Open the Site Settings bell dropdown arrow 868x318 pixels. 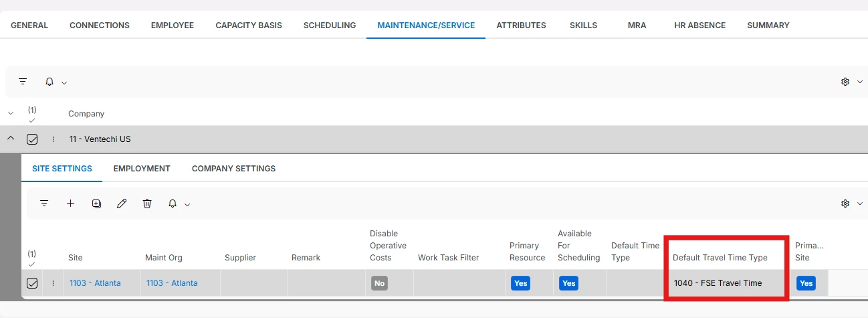[x=187, y=204]
